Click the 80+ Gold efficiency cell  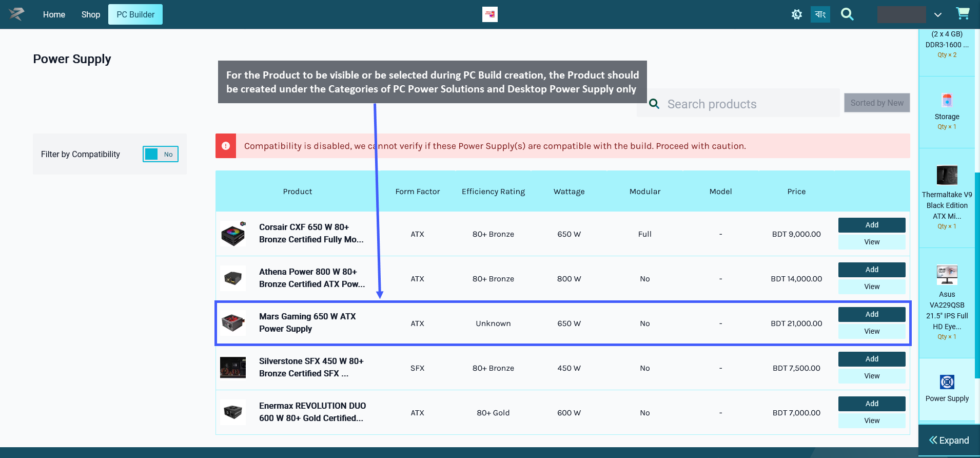(493, 413)
